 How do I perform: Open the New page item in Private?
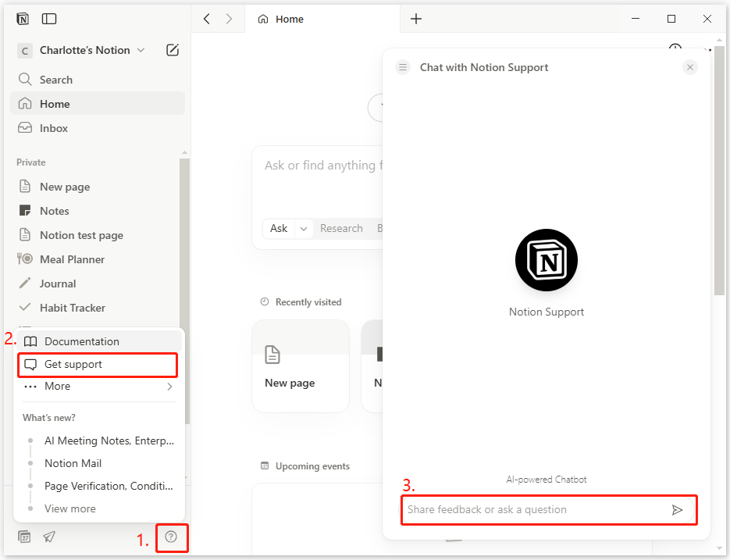95,187
